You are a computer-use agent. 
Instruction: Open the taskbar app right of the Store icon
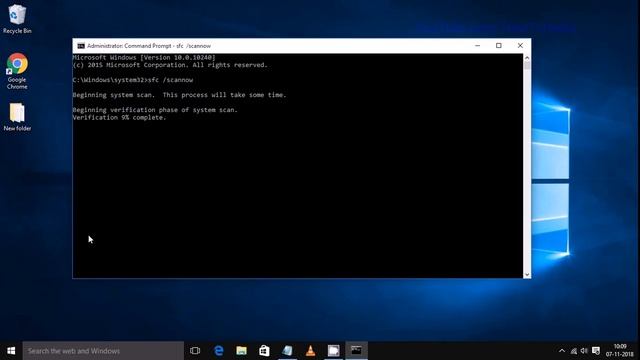(x=287, y=351)
